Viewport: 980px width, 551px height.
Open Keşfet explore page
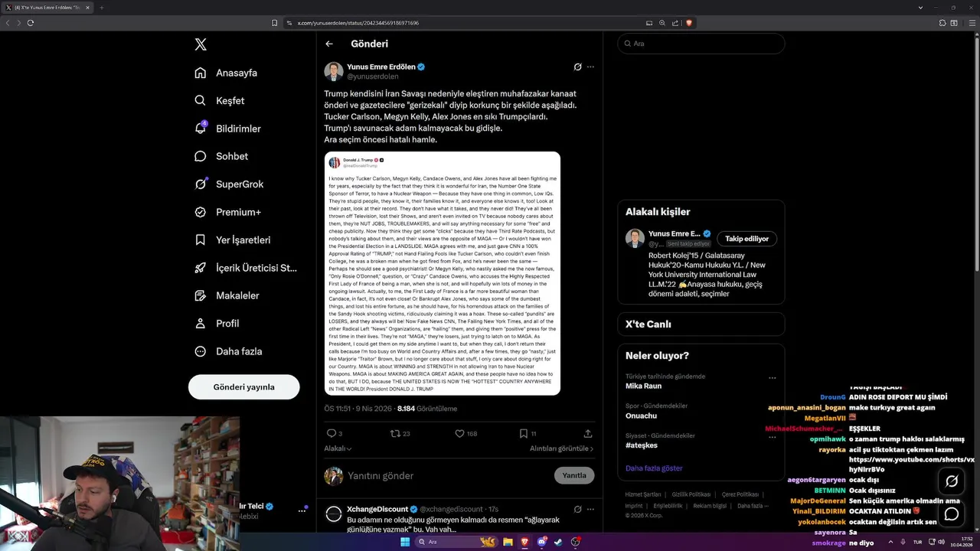[220, 100]
